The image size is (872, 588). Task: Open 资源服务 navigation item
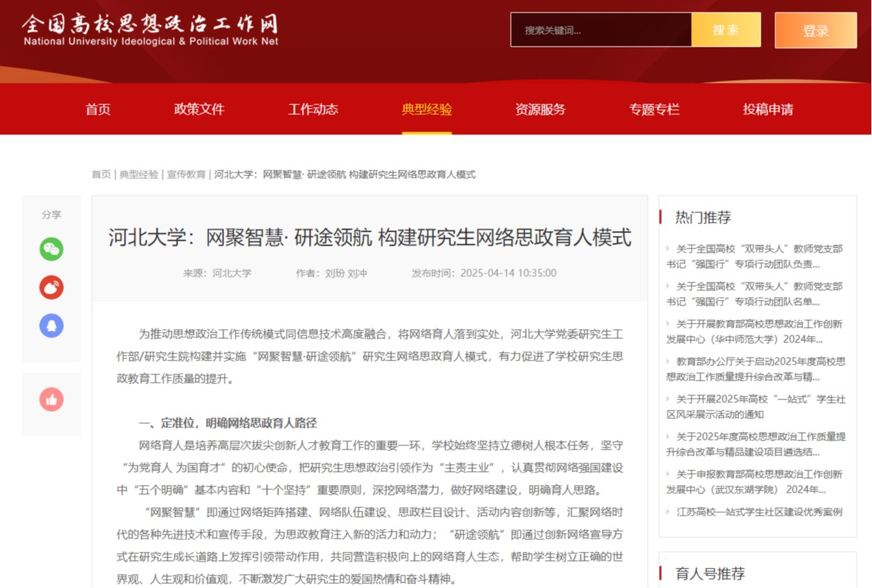point(540,109)
